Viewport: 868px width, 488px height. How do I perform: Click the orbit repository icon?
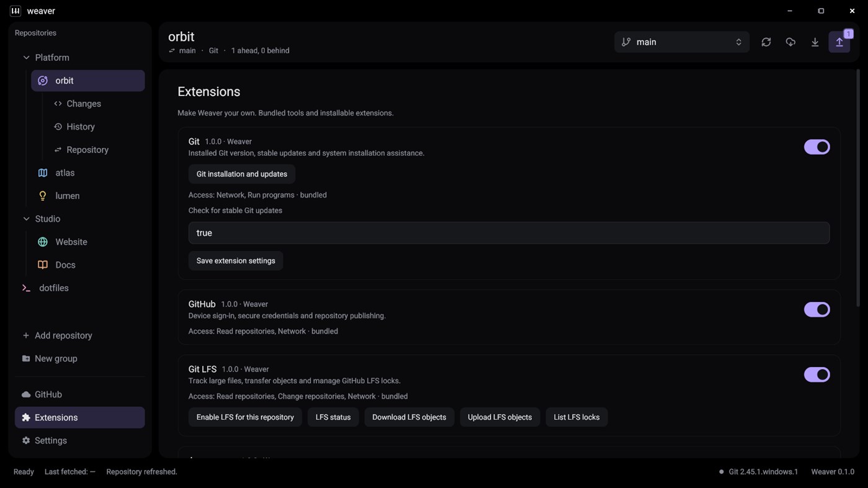click(x=43, y=81)
